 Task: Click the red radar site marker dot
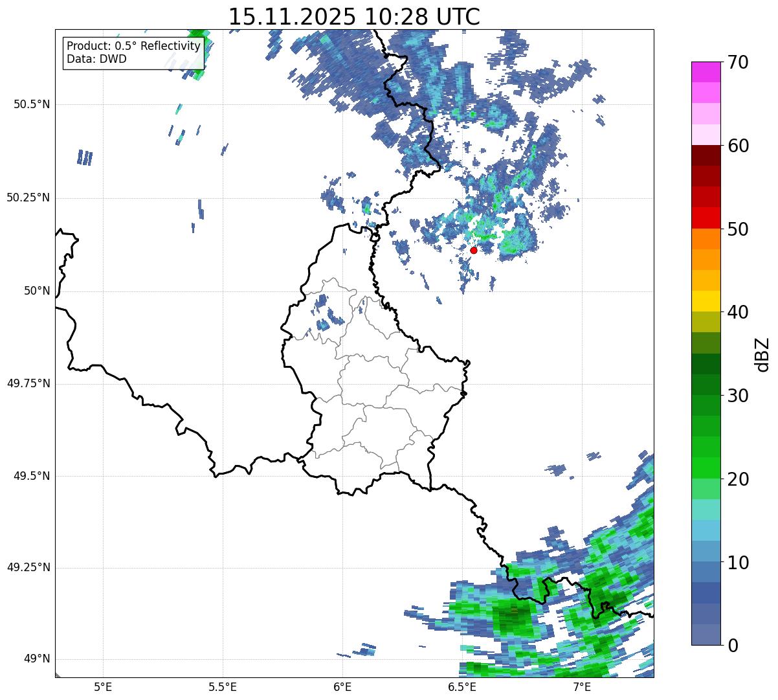474,250
